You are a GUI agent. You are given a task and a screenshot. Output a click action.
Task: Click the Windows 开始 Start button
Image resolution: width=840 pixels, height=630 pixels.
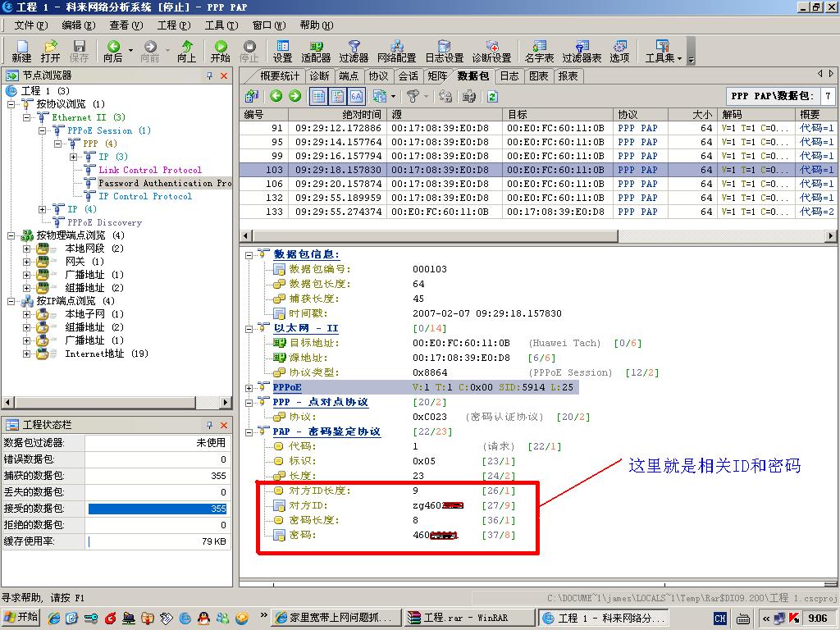click(21, 618)
